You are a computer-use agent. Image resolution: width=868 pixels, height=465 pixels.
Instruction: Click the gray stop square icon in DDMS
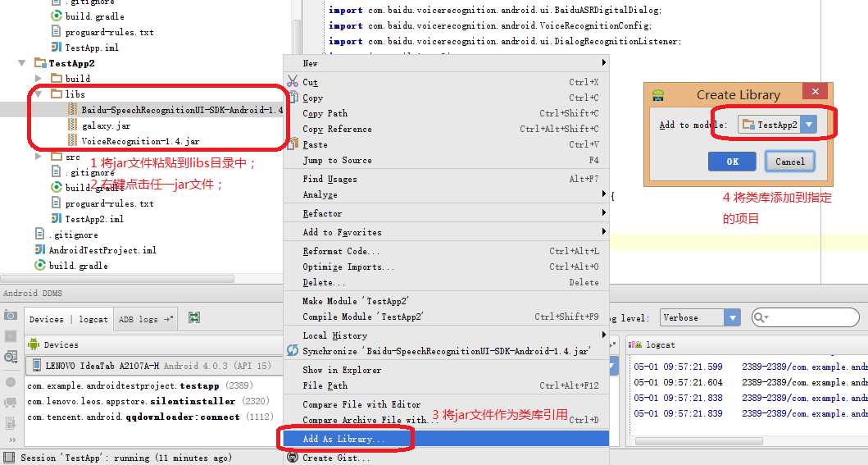pos(10,336)
